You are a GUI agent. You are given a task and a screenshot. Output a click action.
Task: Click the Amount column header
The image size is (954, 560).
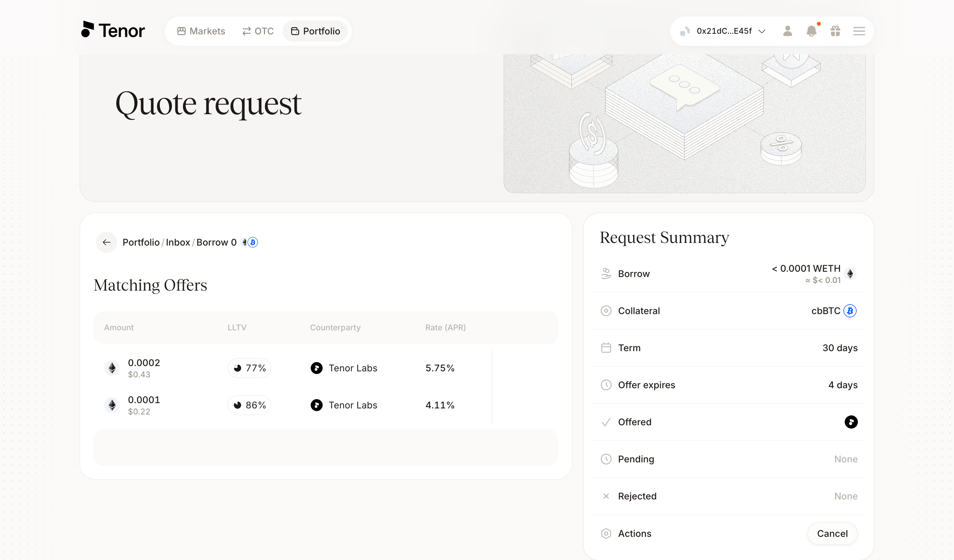119,327
